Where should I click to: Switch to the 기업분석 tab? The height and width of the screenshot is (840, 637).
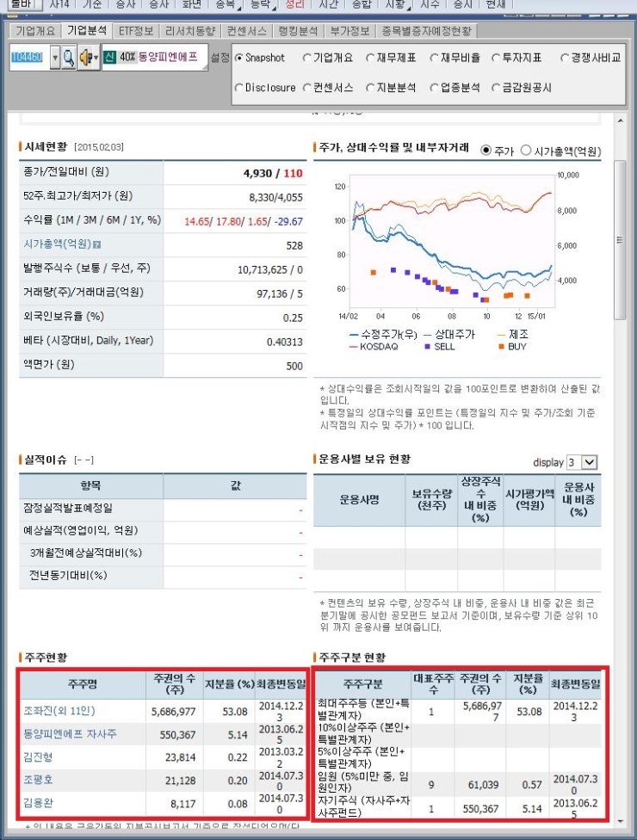[x=87, y=30]
